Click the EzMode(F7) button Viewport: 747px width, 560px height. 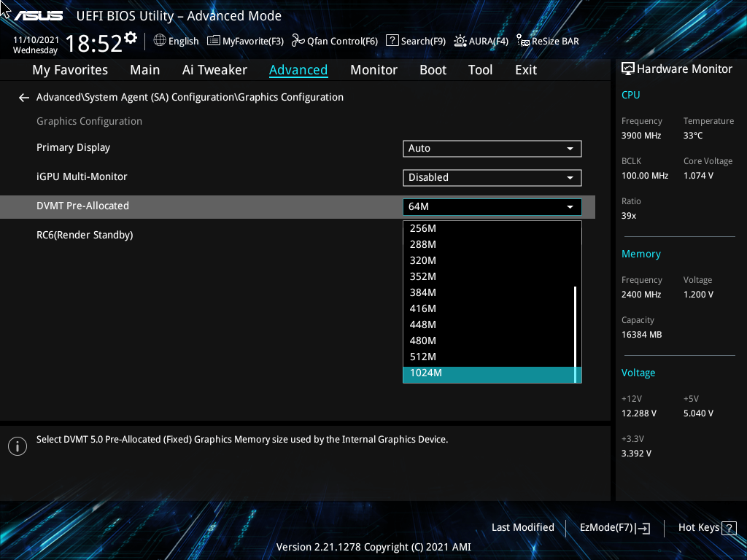tap(614, 528)
